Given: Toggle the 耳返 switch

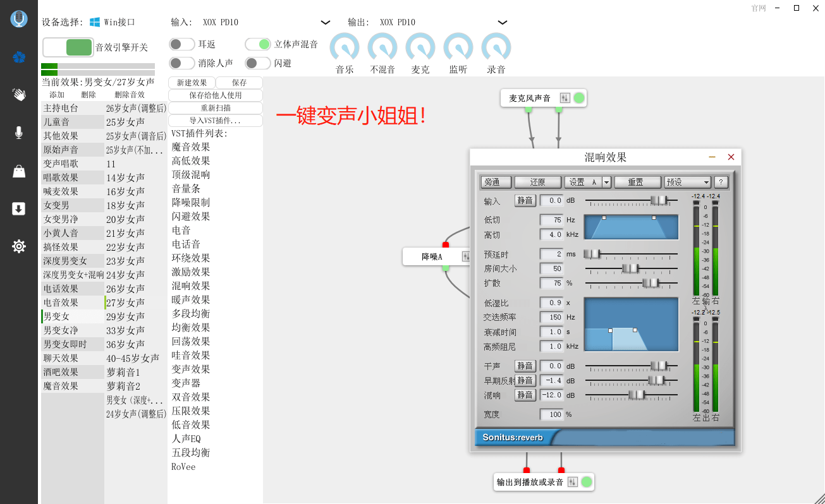Looking at the screenshot, I should [x=182, y=44].
